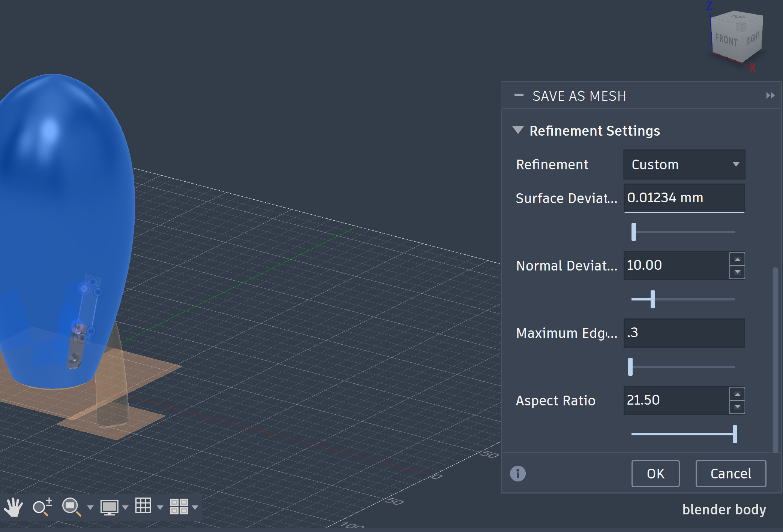783x532 pixels.
Task: Decrease Normal Deviation with down arrow
Action: tap(737, 272)
